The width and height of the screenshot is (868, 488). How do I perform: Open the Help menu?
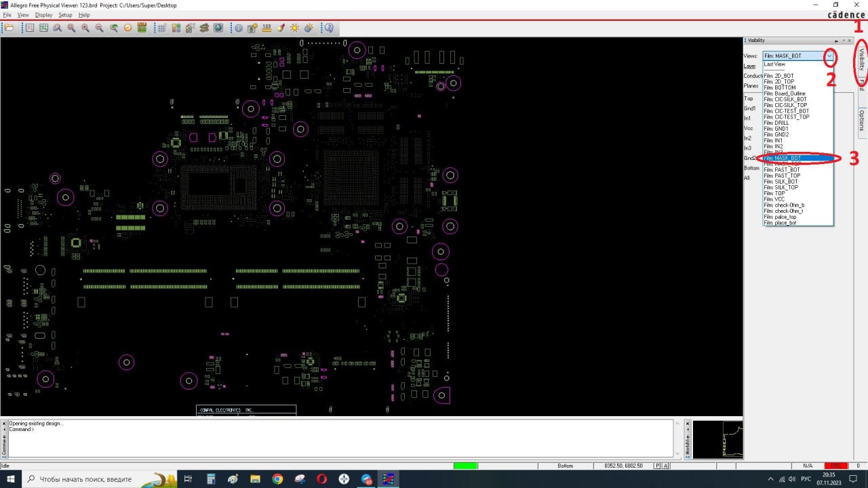[84, 15]
